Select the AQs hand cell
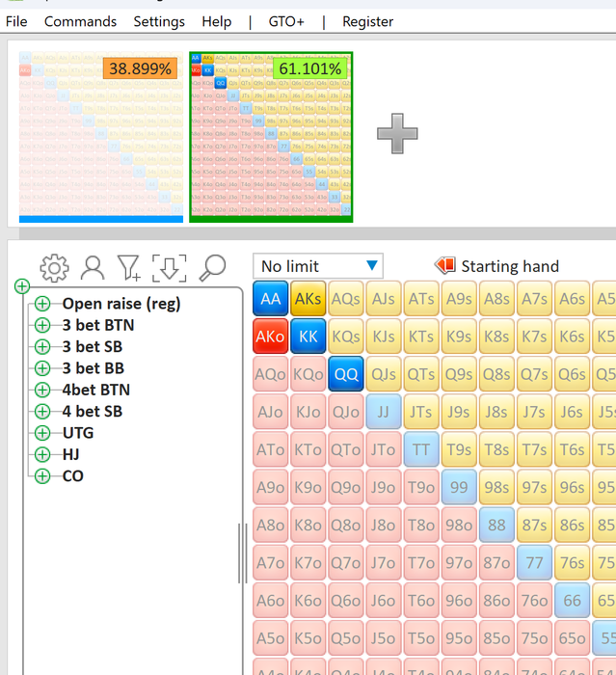Image resolution: width=616 pixels, height=675 pixels. point(346,298)
